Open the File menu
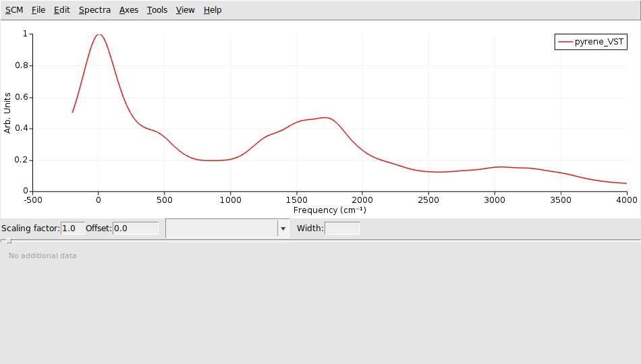 tap(38, 10)
